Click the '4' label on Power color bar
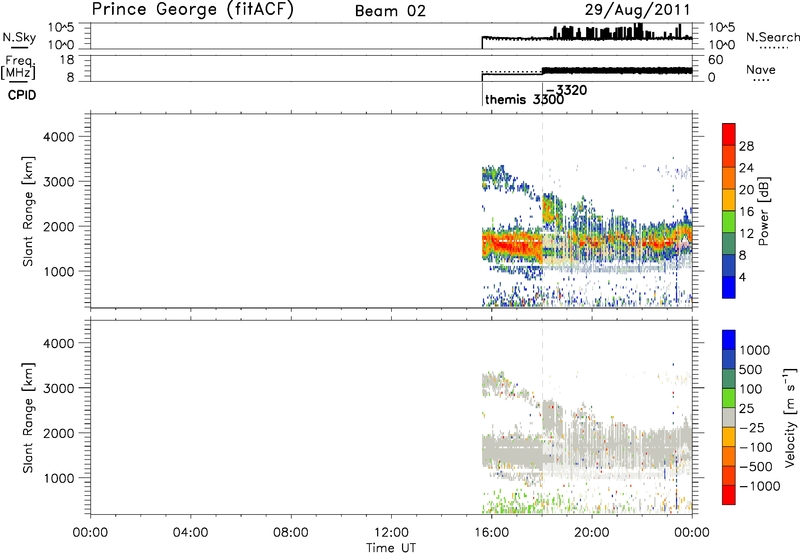 pyautogui.click(x=743, y=277)
